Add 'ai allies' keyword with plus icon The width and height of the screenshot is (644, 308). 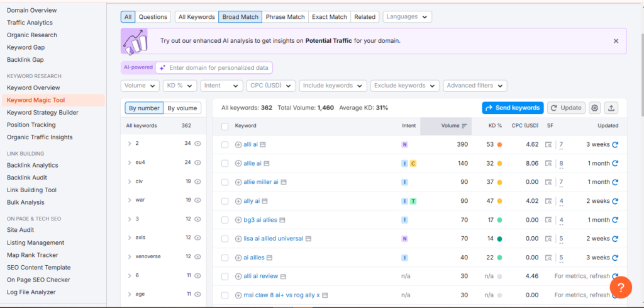(x=238, y=258)
